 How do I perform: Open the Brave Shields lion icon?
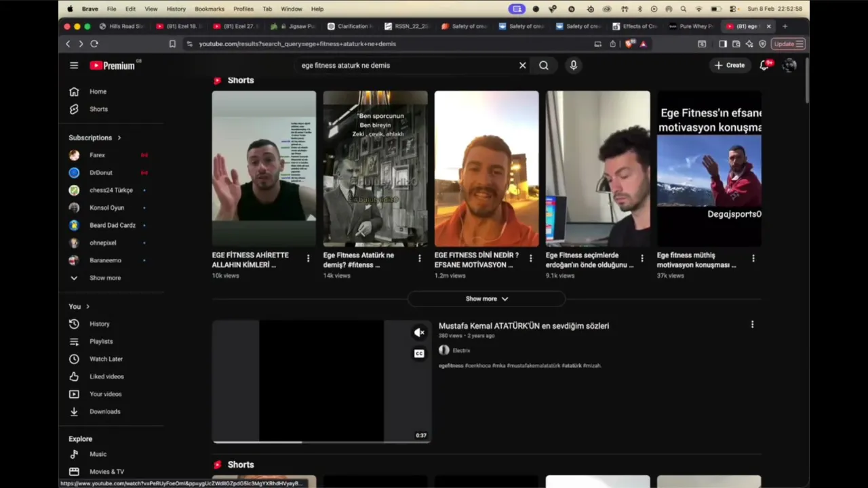630,44
